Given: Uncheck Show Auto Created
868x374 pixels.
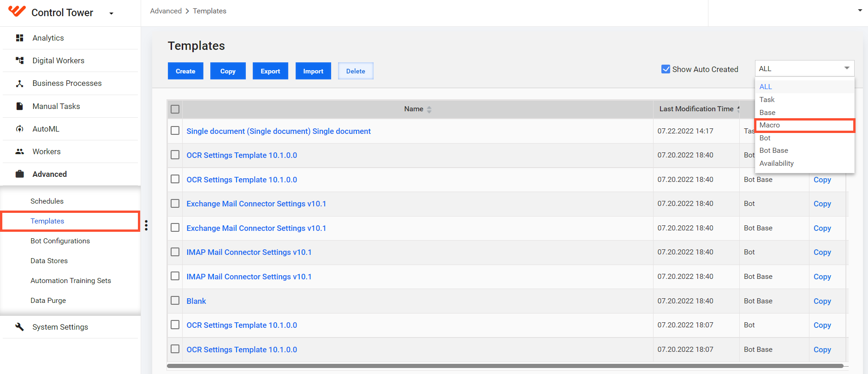Looking at the screenshot, I should (x=666, y=69).
